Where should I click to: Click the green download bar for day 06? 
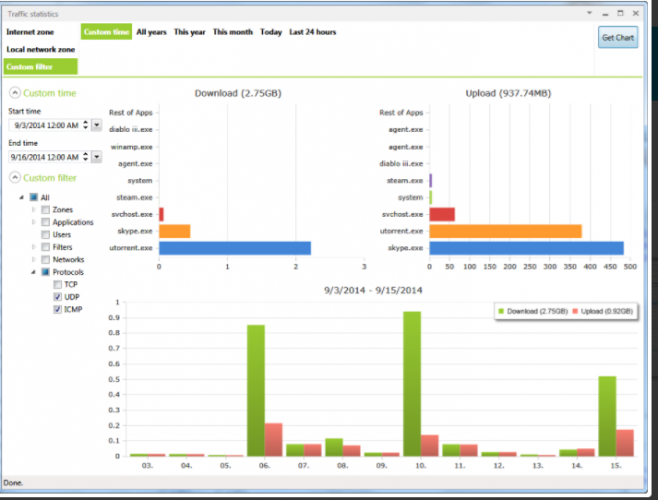256,390
